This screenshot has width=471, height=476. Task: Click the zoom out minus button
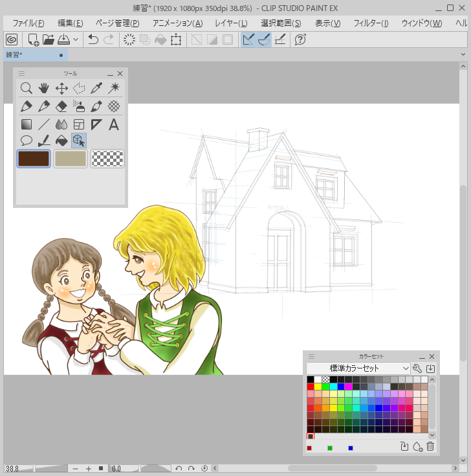pyautogui.click(x=76, y=469)
